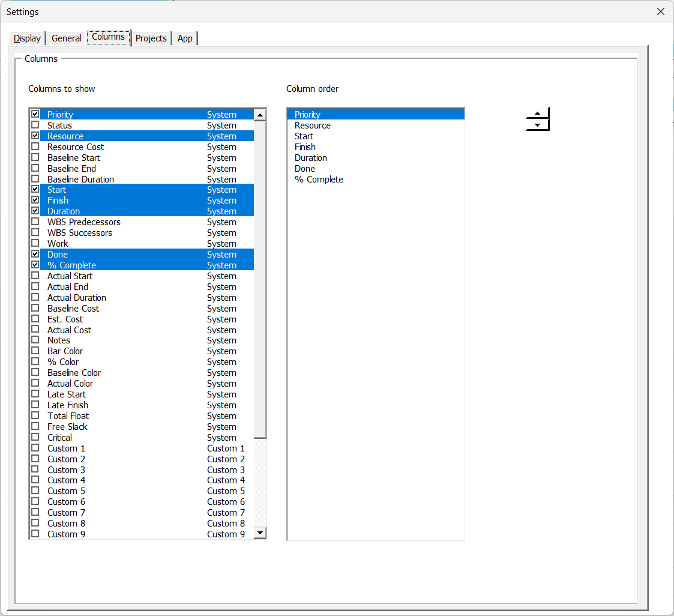Image resolution: width=674 pixels, height=616 pixels.
Task: Enable the WBS Predecessors checkbox
Action: [x=35, y=222]
